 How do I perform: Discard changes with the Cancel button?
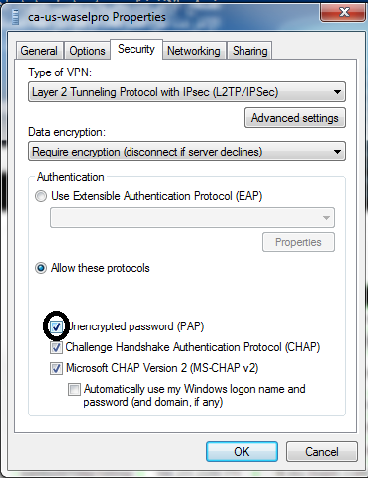click(322, 452)
